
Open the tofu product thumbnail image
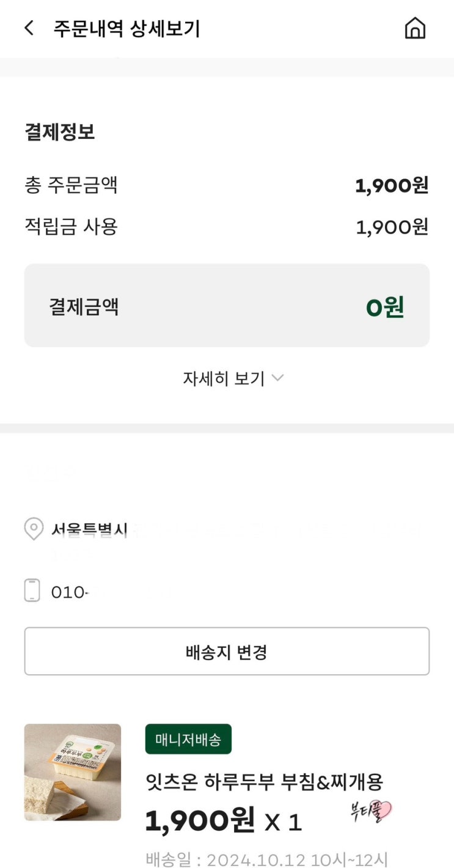click(x=73, y=772)
